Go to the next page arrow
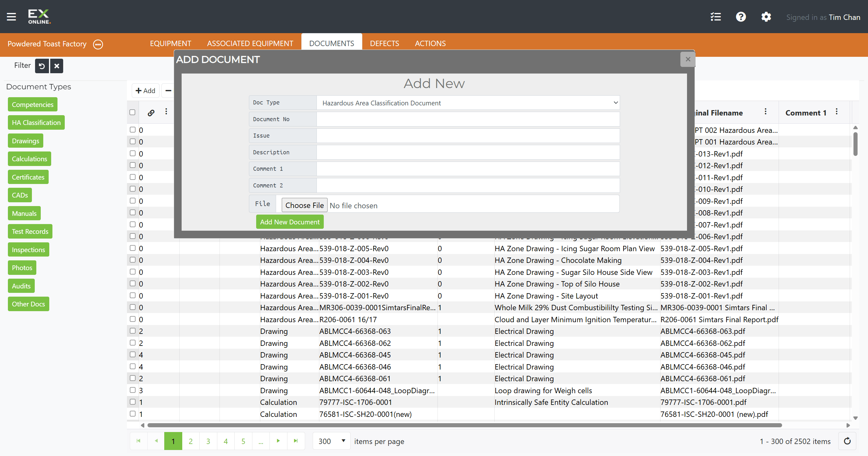This screenshot has width=868, height=456. [x=278, y=441]
